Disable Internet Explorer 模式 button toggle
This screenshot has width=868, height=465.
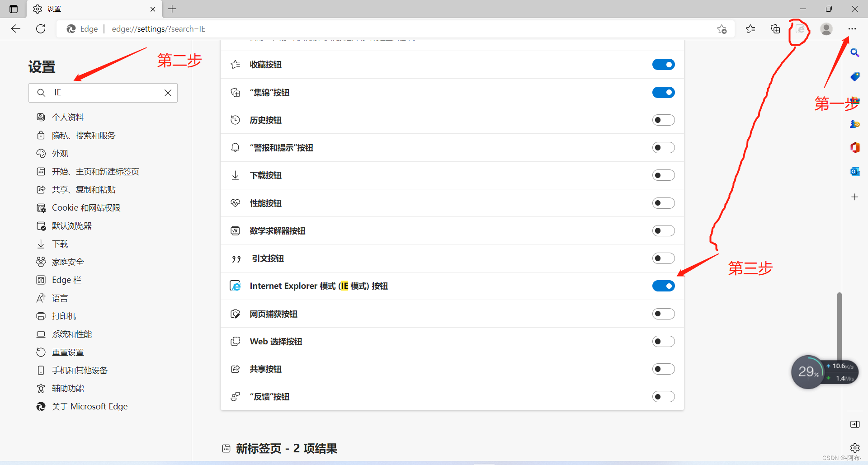[663, 286]
